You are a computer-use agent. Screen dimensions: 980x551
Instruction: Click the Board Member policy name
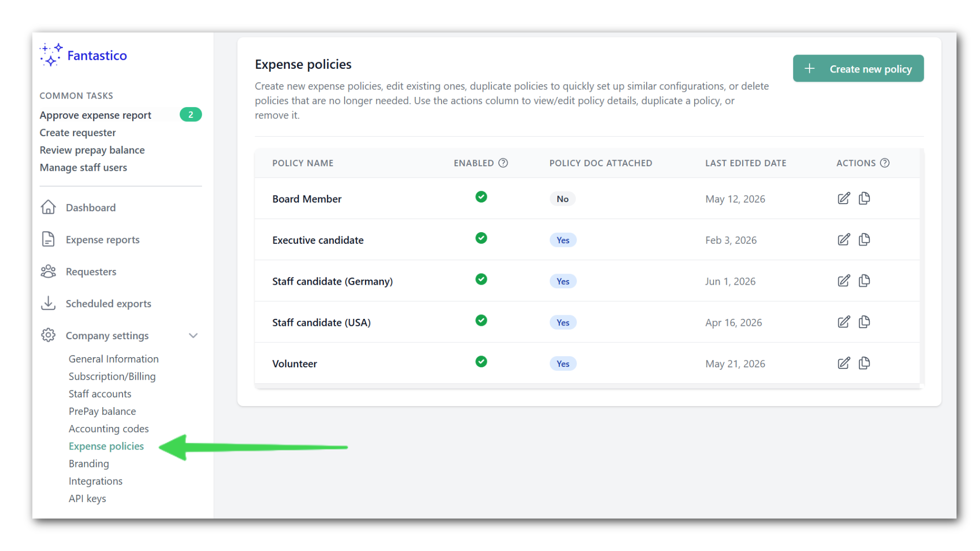point(307,199)
